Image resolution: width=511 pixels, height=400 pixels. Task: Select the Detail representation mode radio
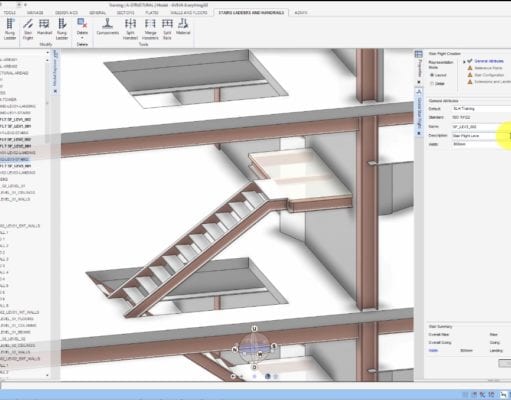click(x=432, y=84)
